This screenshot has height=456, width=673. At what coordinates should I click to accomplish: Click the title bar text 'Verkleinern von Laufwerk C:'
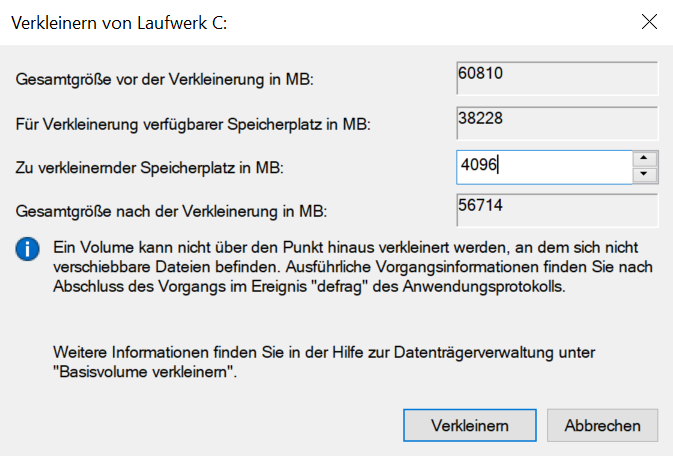(119, 22)
